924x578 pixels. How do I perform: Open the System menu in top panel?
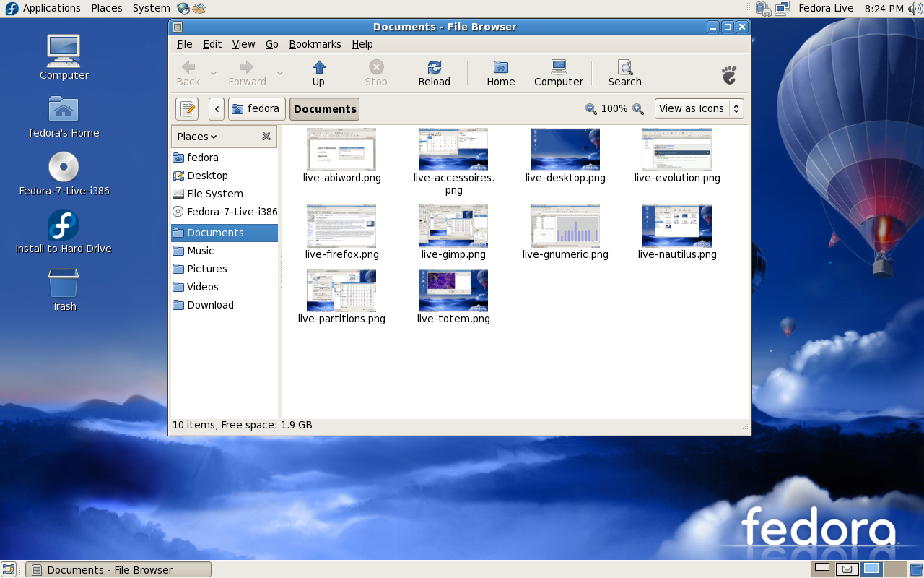[151, 8]
